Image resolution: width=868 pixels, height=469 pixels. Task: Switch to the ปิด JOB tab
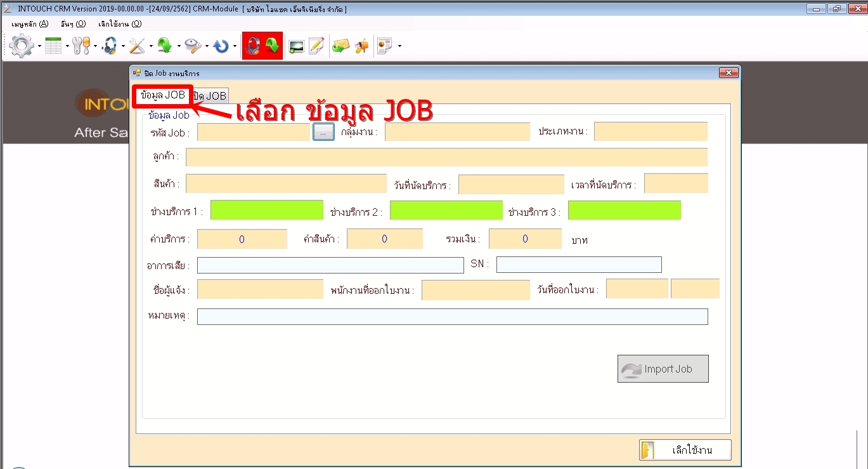click(210, 96)
